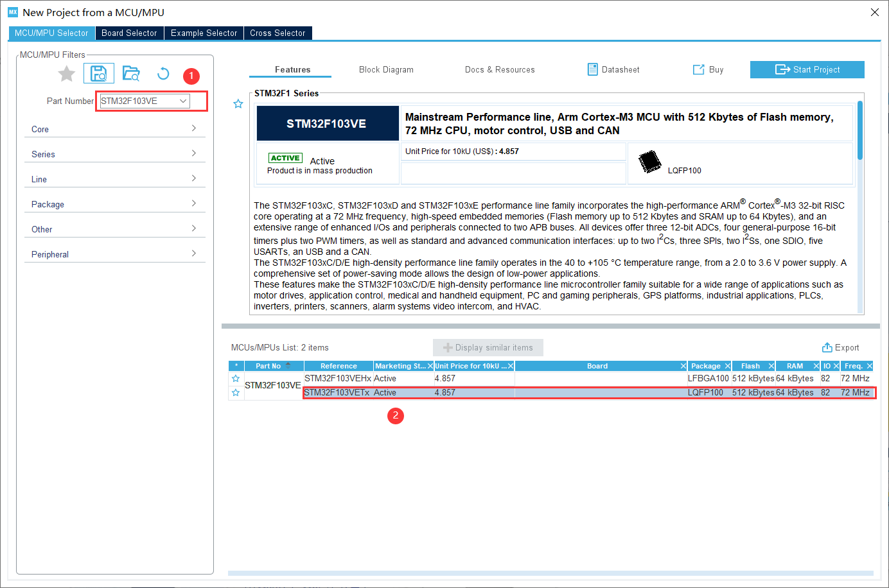Click the Display similar items button
This screenshot has height=588, width=889.
pos(488,347)
